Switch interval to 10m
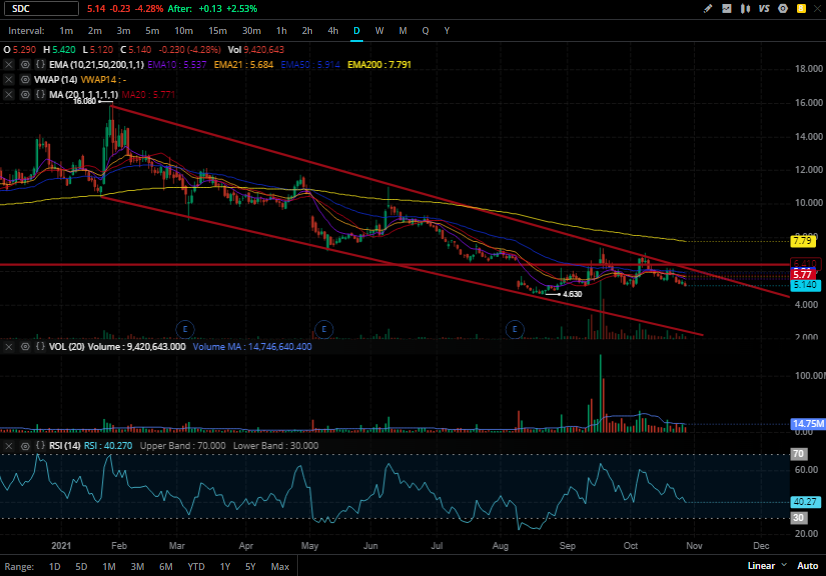 pyautogui.click(x=183, y=31)
